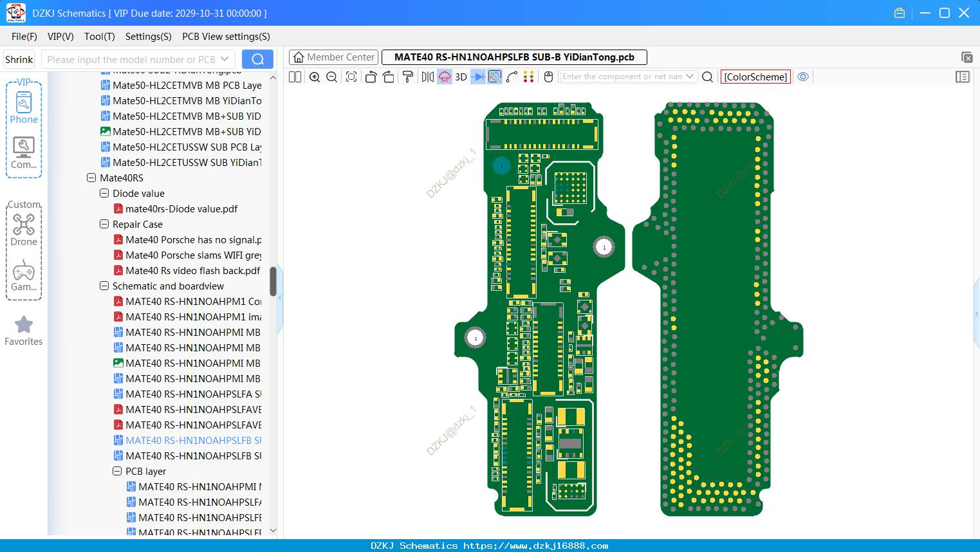Select the Drone category icon
This screenshot has width=980, height=552.
coord(24,230)
